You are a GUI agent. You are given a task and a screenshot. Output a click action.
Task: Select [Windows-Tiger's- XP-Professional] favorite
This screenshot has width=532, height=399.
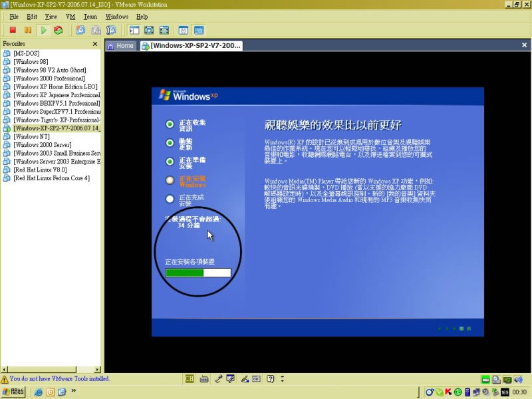pyautogui.click(x=57, y=120)
